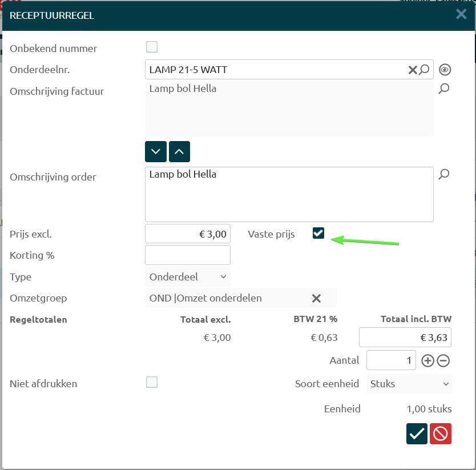Remove the Omzetgroep selection with X
Viewport: 476px width, 470px height.
(316, 298)
